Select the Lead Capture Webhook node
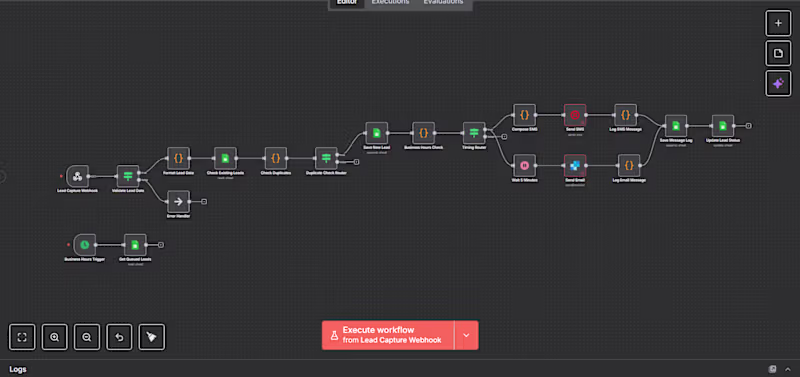This screenshot has height=377, width=800. [x=77, y=176]
